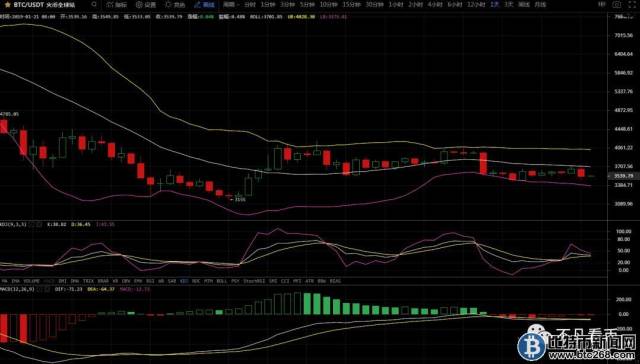
Task: Expand the 周期 period dropdown
Action: (231, 5)
